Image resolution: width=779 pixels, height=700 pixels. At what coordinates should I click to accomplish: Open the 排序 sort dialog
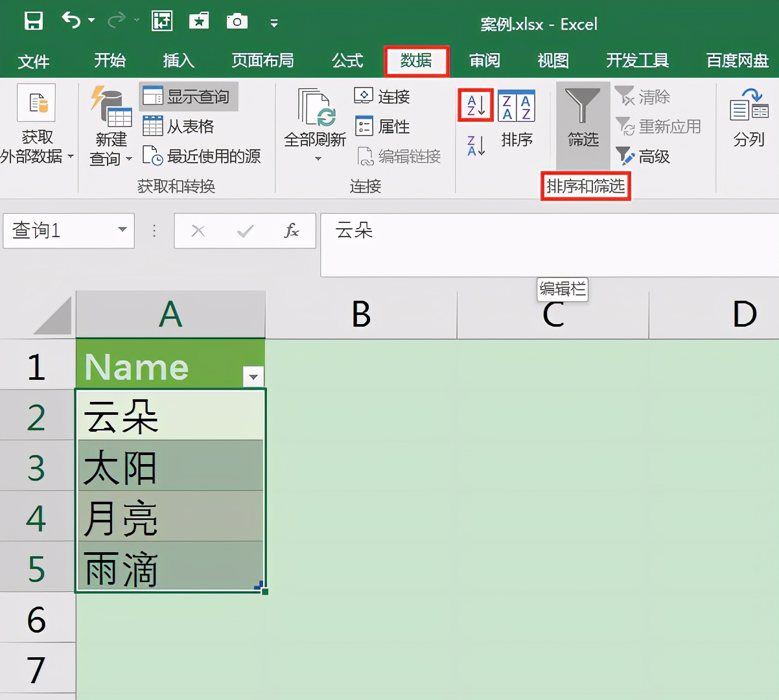tap(517, 119)
